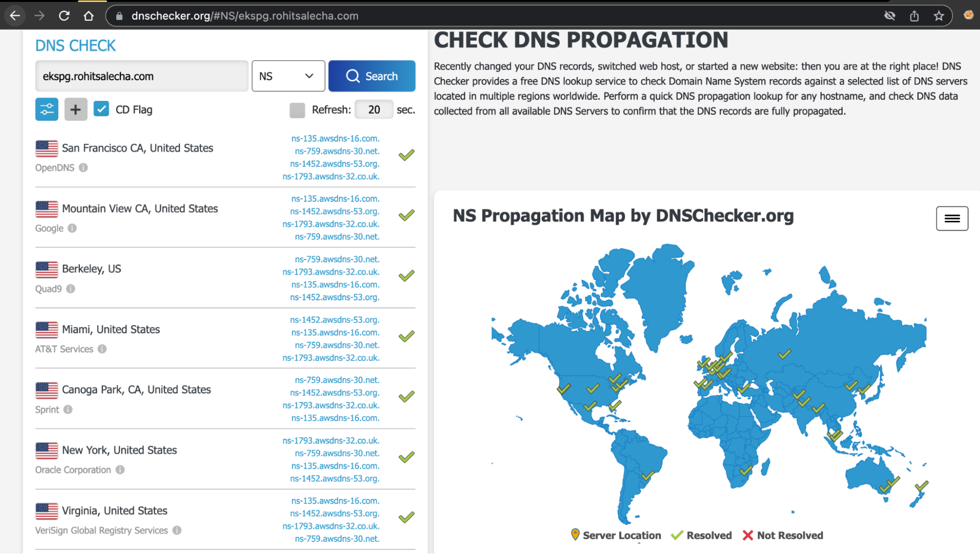Click info icon next to OpenDNS
The image size is (980, 554).
(83, 168)
